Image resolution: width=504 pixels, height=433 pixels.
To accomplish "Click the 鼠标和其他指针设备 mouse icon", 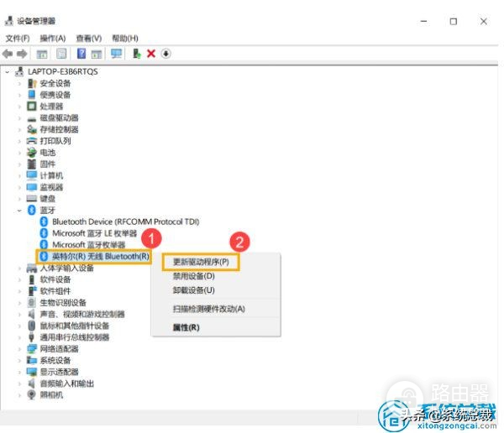I will [32, 326].
